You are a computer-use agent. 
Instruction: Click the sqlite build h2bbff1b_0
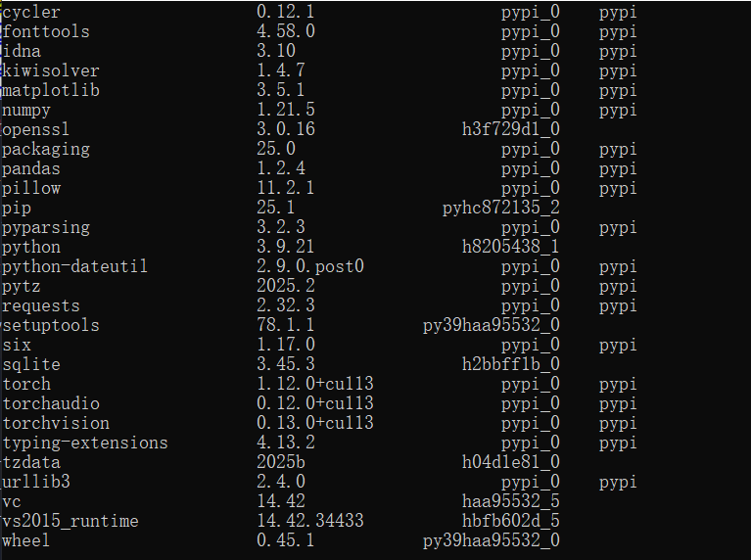(511, 364)
